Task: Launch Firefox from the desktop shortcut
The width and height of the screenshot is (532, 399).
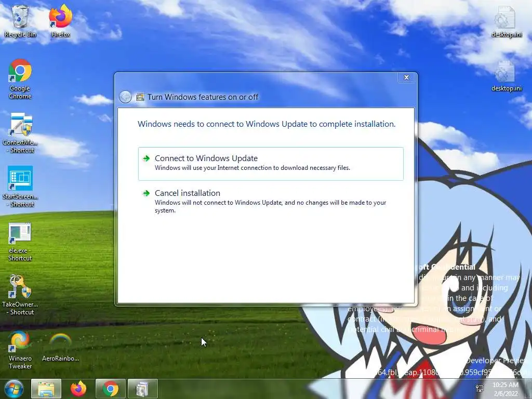Action: [60, 22]
